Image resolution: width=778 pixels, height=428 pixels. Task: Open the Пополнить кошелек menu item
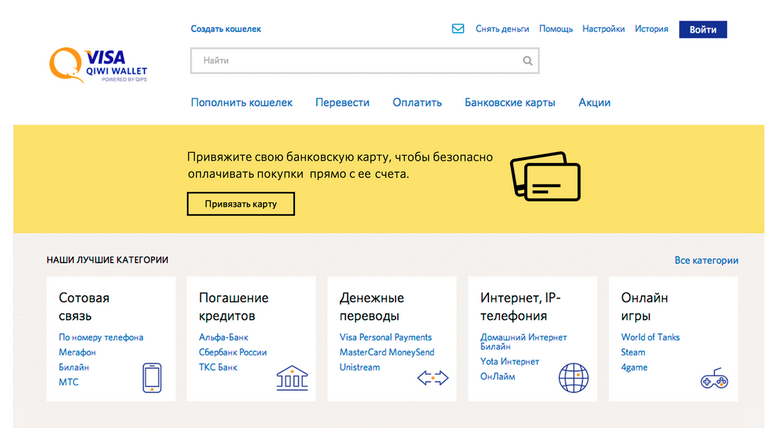click(242, 103)
